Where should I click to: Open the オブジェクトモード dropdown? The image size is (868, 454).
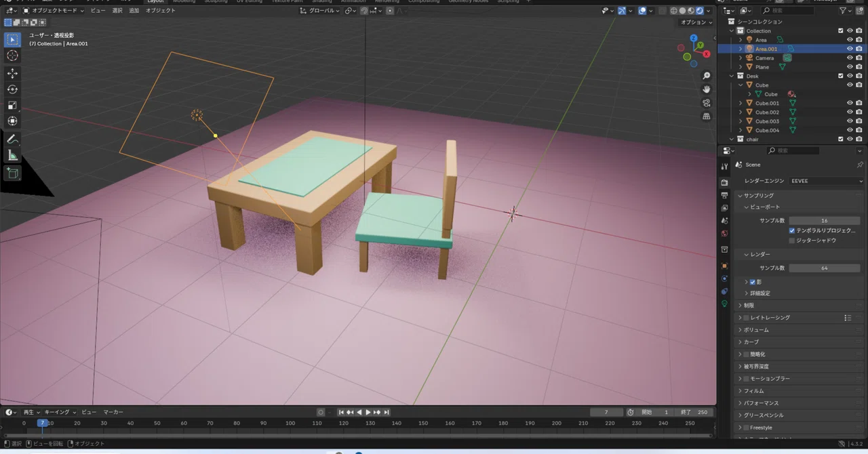tap(54, 10)
